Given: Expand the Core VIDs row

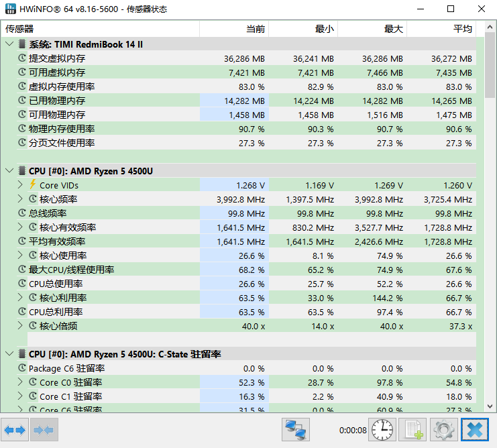Looking at the screenshot, I should click(20, 184).
